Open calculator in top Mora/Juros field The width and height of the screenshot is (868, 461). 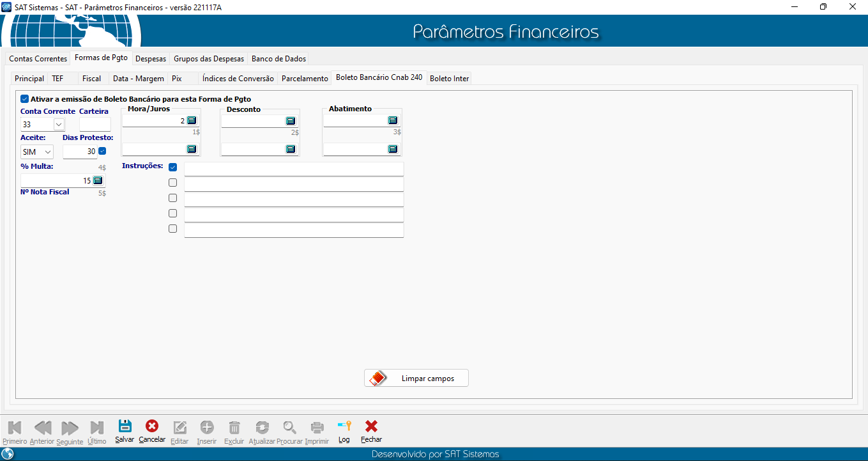[x=192, y=121]
